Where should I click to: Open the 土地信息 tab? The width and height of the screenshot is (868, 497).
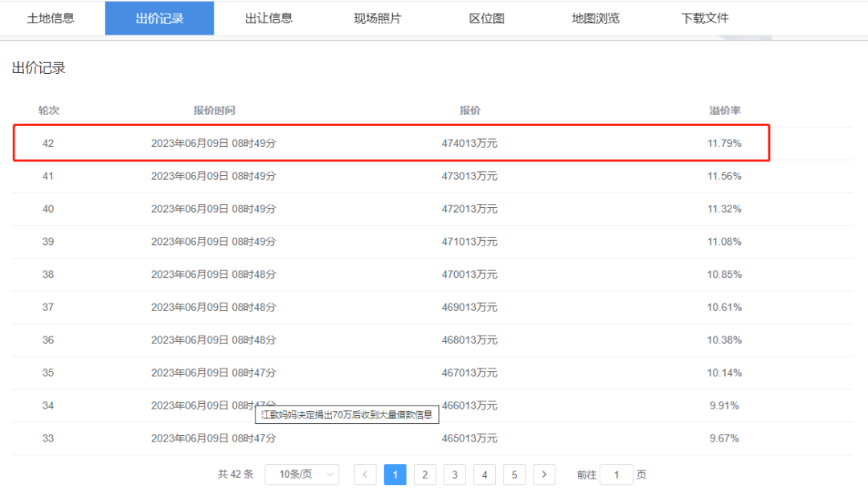click(51, 18)
